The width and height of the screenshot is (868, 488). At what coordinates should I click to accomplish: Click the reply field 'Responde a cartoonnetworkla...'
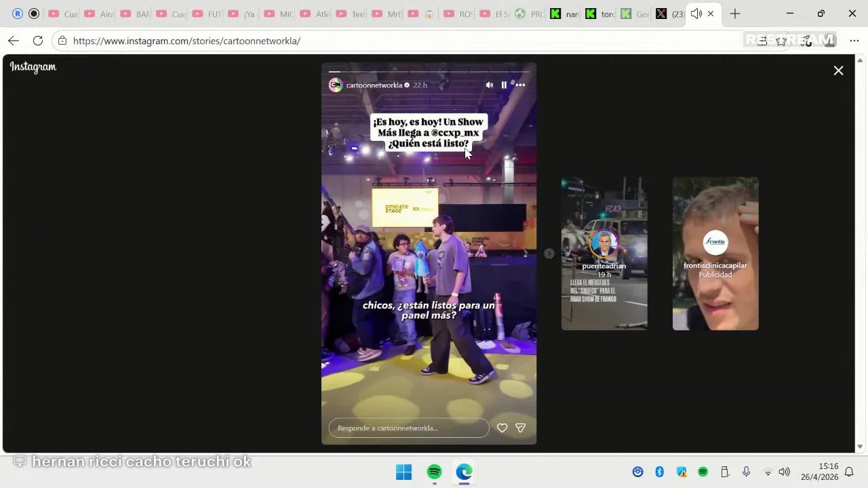click(409, 428)
